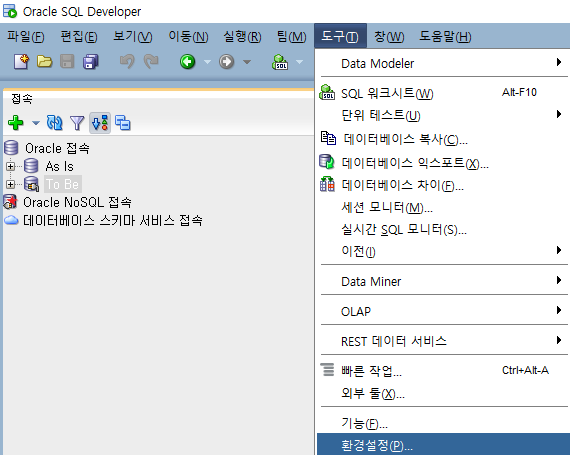This screenshot has height=455, width=570.
Task: Open dropdown arrow beside New Connection plus
Action: click(36, 123)
